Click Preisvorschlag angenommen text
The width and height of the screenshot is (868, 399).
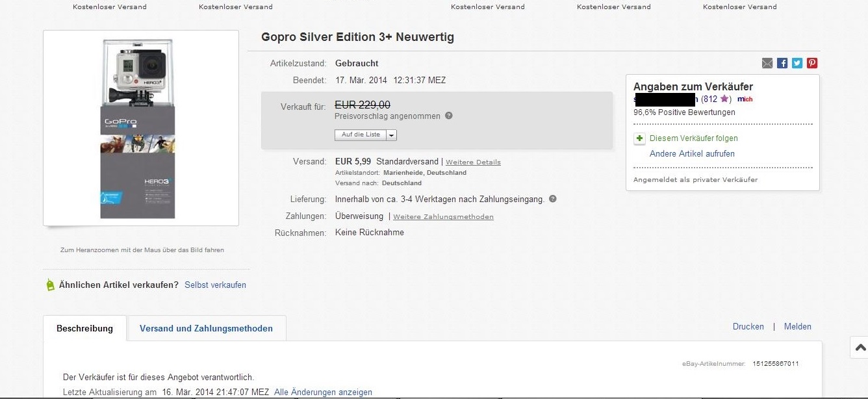click(387, 116)
